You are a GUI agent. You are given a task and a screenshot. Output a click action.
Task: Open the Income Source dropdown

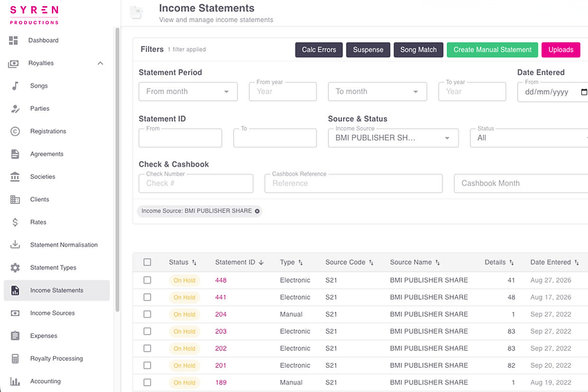pyautogui.click(x=393, y=138)
